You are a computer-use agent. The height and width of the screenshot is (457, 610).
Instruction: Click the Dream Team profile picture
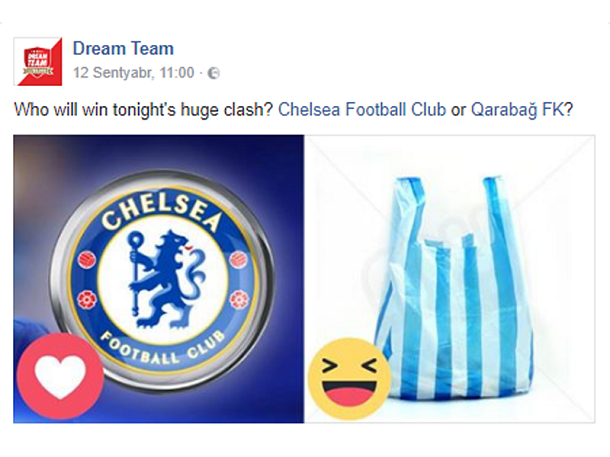pos(38,61)
